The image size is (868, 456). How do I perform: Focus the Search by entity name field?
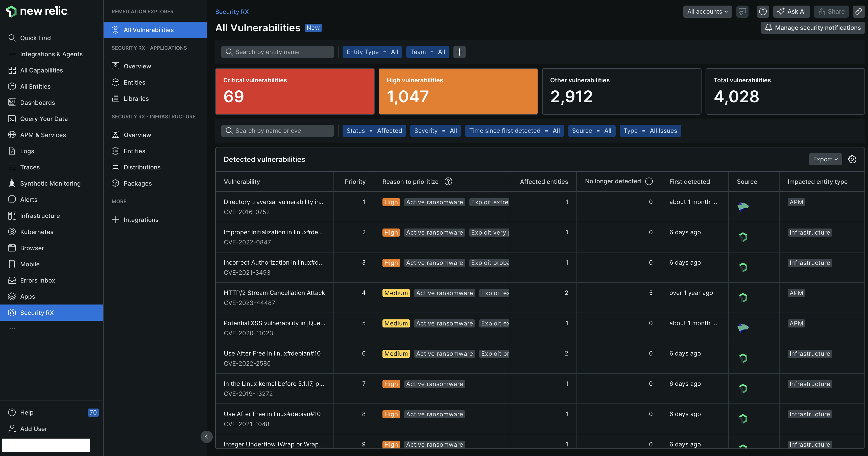pyautogui.click(x=277, y=52)
